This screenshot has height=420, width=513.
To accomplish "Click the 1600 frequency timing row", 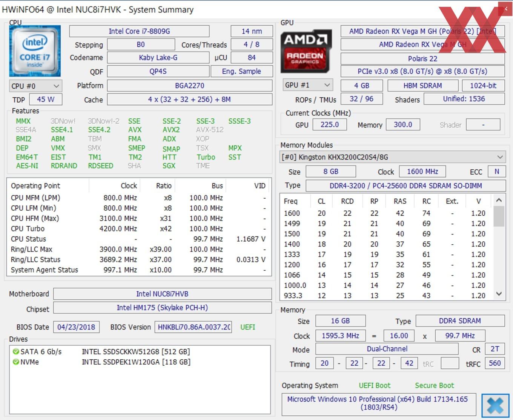I will pyautogui.click(x=386, y=213).
